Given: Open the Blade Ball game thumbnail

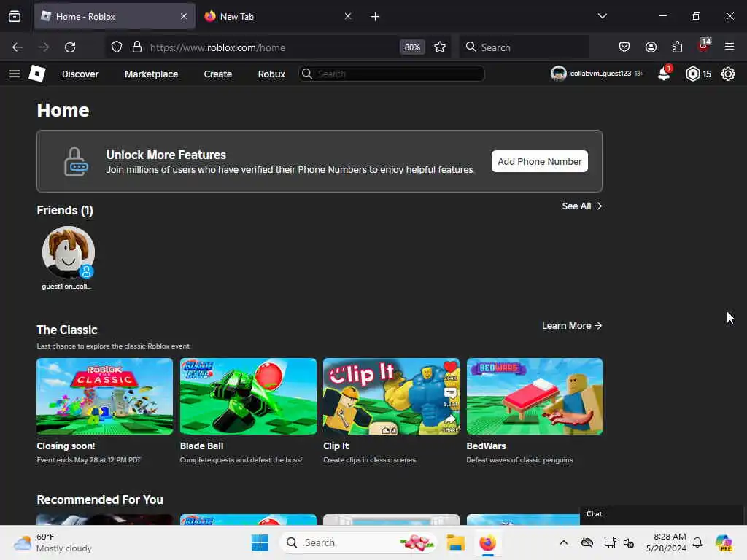Looking at the screenshot, I should [x=248, y=396].
